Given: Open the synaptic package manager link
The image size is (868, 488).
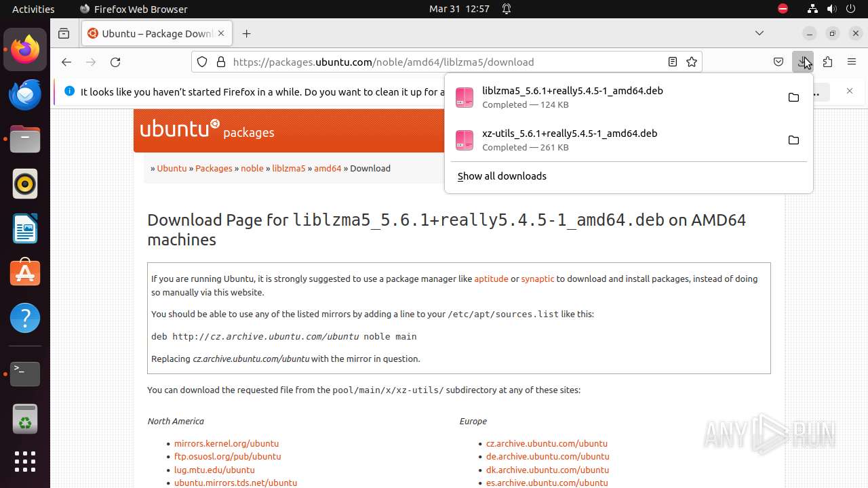Looking at the screenshot, I should (x=538, y=279).
